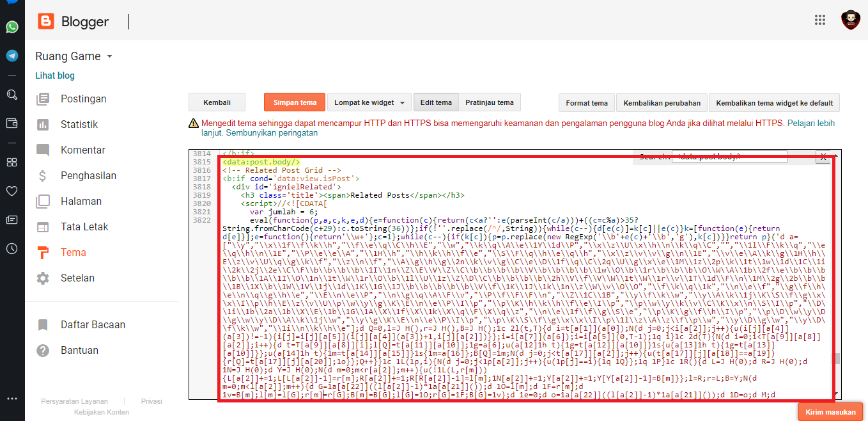Click line number 3815 in editor gutter
The width and height of the screenshot is (868, 421).
(202, 163)
